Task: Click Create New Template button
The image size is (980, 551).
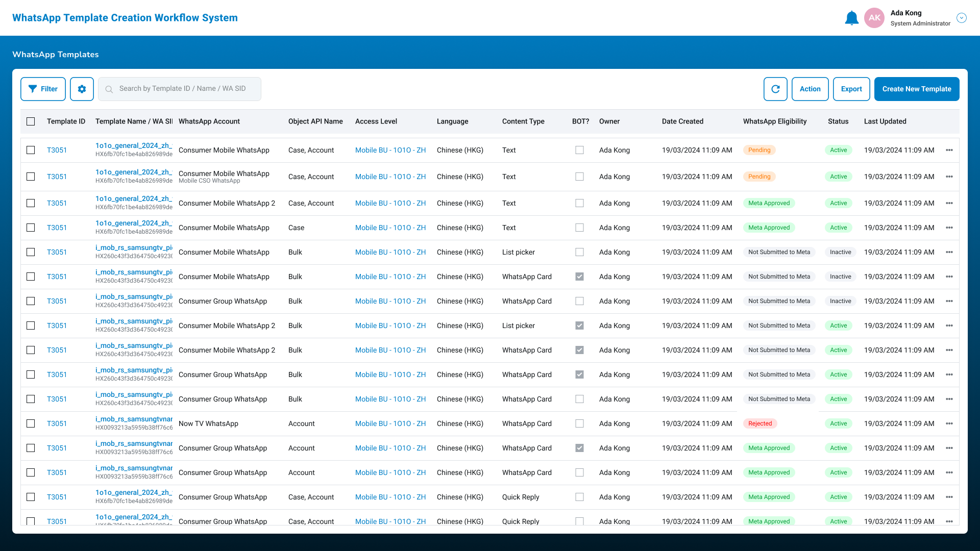Action: coord(916,89)
